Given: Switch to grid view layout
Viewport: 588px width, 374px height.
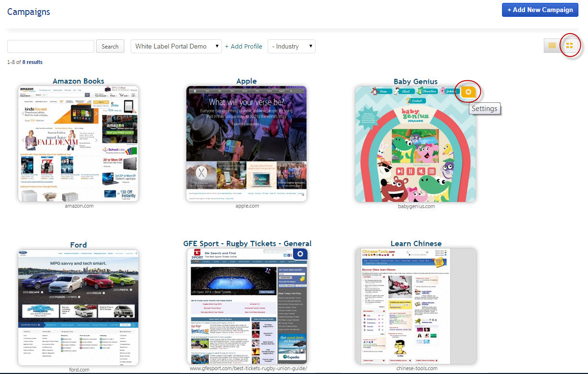Looking at the screenshot, I should tap(569, 46).
